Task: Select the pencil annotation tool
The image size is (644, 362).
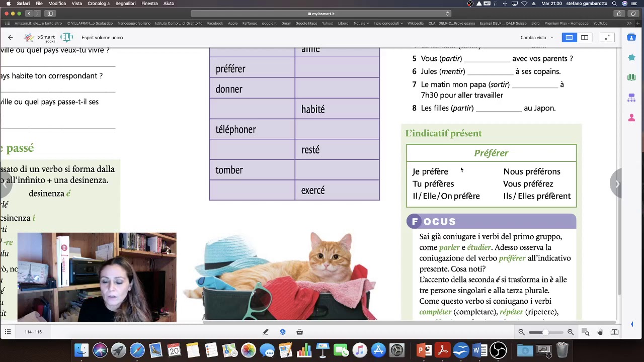Action: [265, 332]
